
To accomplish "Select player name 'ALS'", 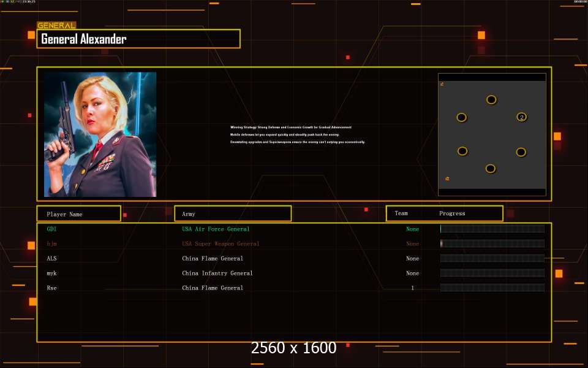I will tap(51, 258).
